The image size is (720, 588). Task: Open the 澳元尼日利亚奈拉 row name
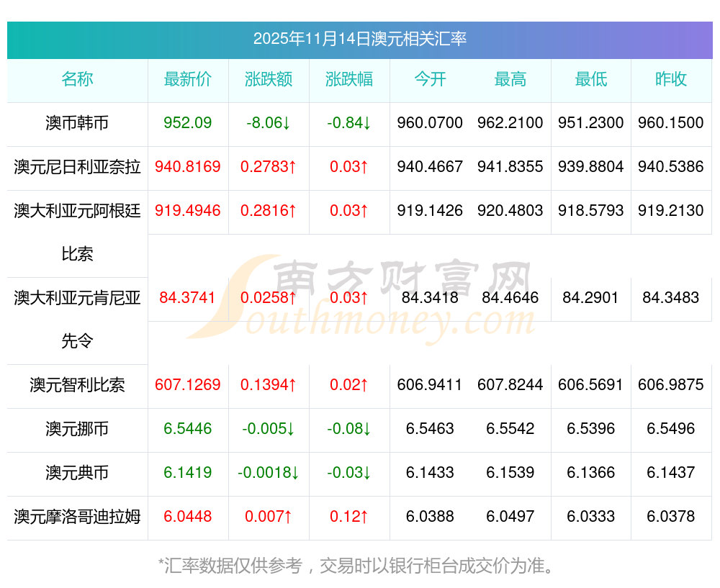coord(77,167)
